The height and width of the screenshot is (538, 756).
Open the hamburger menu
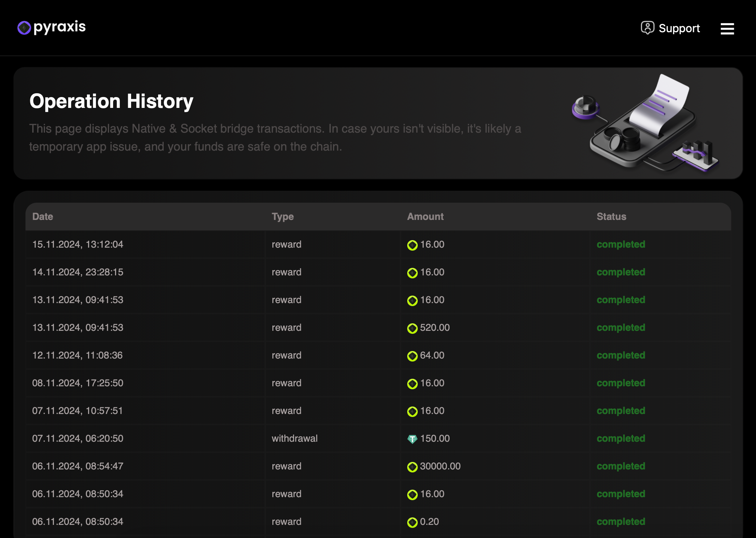pos(727,28)
